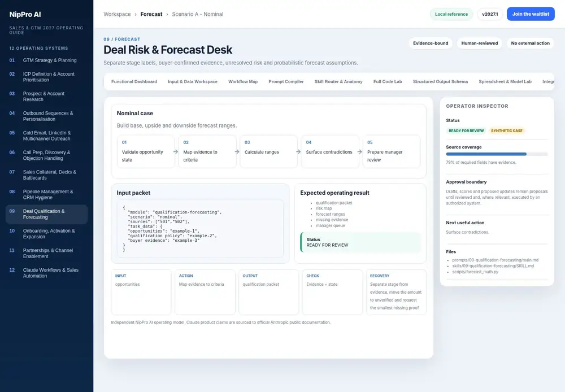Click the NipPro AI logo

pos(25,15)
